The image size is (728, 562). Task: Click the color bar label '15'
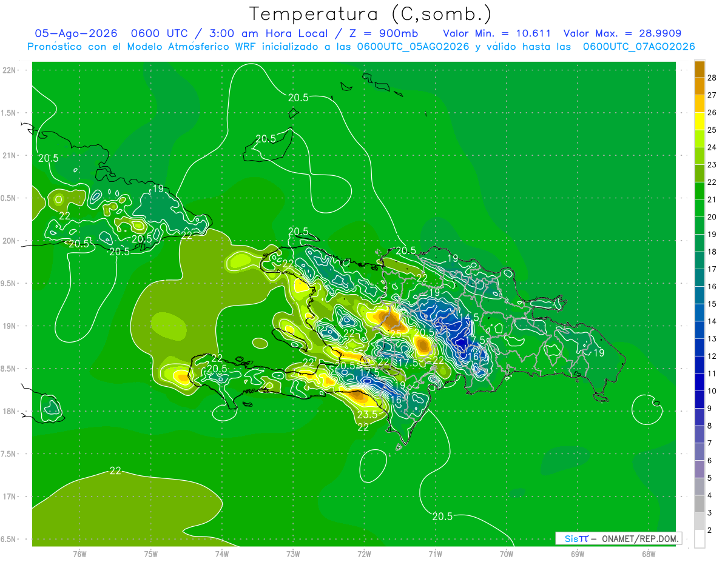click(712, 304)
